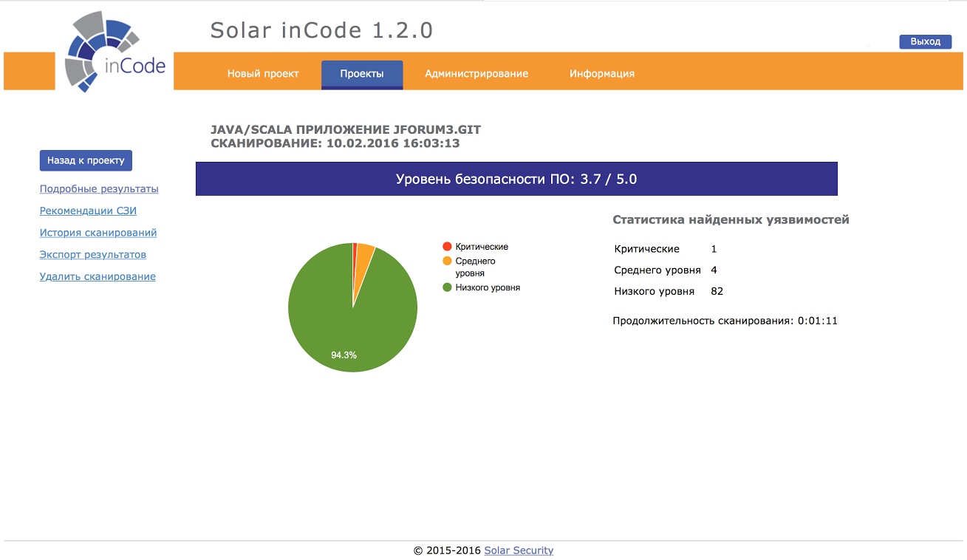The image size is (967, 560).
Task: Click the red Критические legend dot
Action: coord(446,247)
